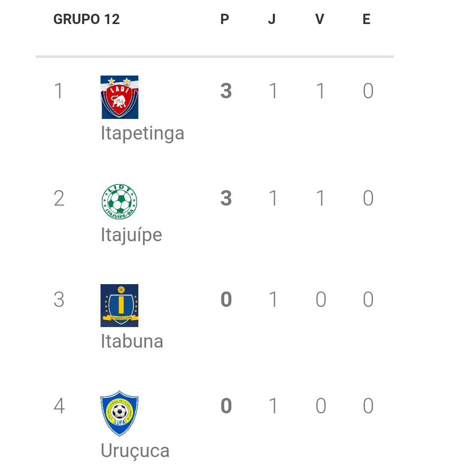
Task: Click rank number 3 beside Itabuna
Action: (59, 300)
